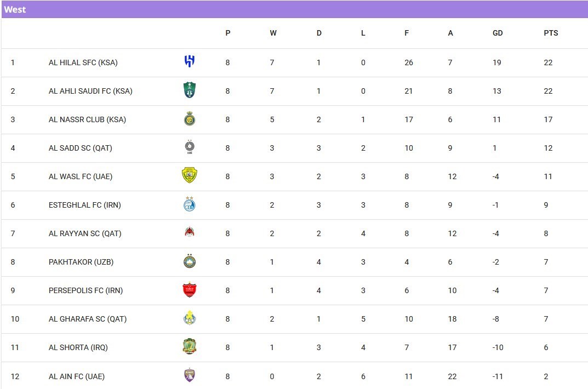588x389 pixels.
Task: Open the PERSEPOLIS FC (IRN) team name
Action: click(x=85, y=290)
